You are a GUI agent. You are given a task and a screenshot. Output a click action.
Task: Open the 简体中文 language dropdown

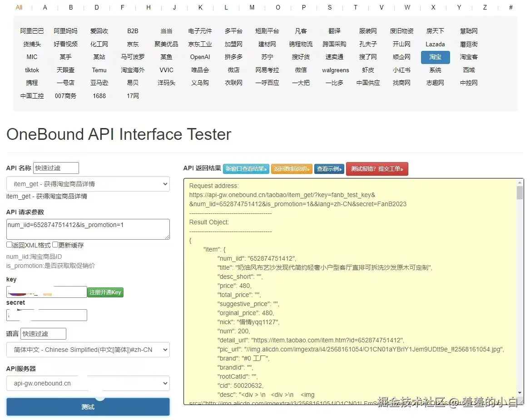88,350
